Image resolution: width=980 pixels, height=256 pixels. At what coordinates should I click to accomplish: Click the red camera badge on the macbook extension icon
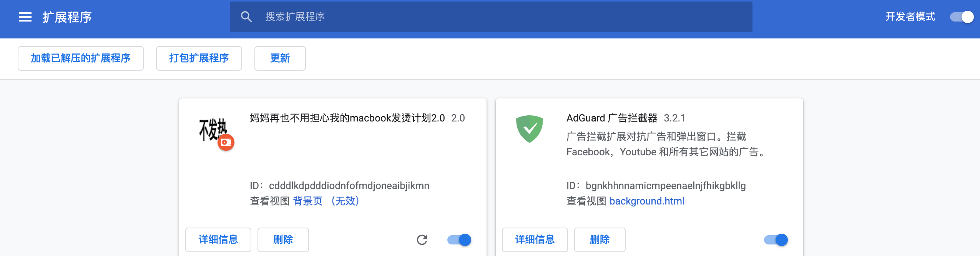point(226,143)
